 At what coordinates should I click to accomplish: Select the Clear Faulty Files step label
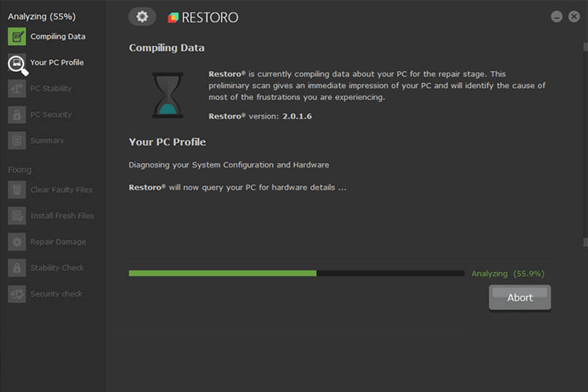[x=61, y=190]
